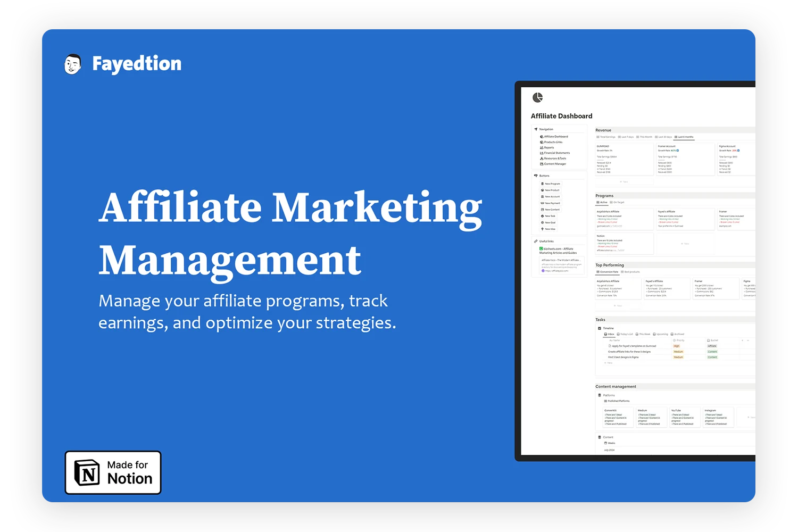This screenshot has height=532, width=798.
Task: Open Content Manager in navigation
Action: [553, 164]
